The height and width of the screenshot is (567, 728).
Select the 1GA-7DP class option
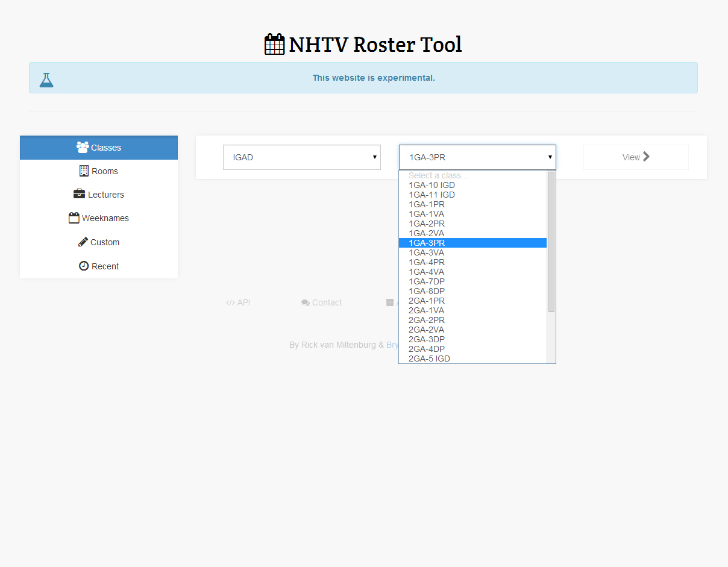pos(472,281)
